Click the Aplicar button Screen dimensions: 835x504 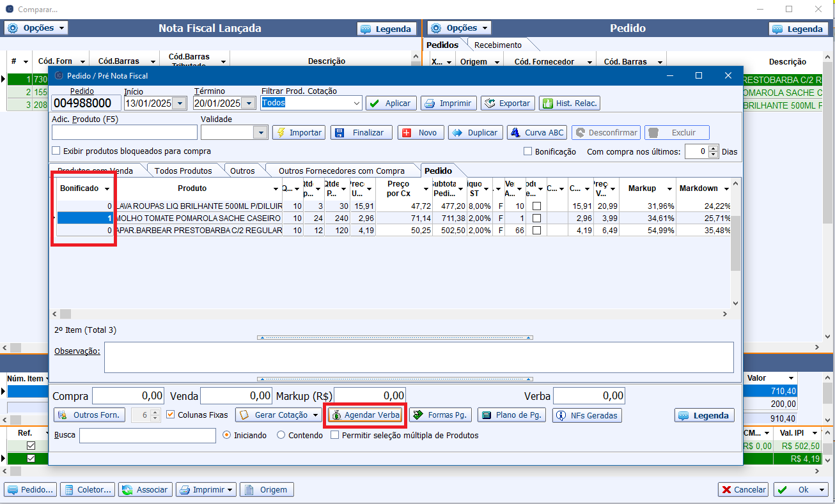tap(391, 103)
